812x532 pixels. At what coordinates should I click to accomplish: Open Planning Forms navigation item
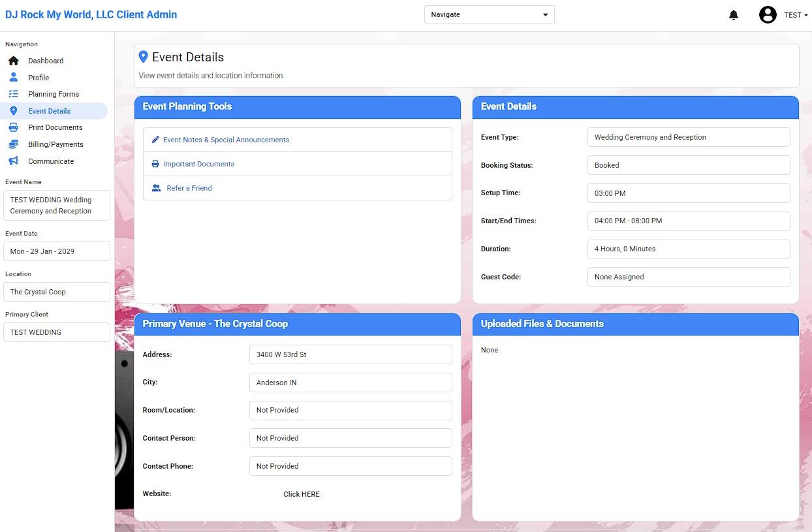(x=54, y=94)
